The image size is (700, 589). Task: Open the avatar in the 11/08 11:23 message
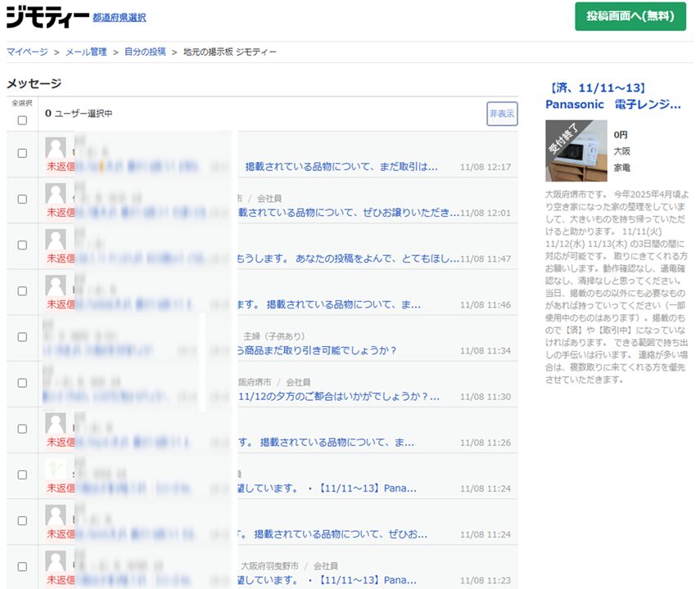coord(56,561)
